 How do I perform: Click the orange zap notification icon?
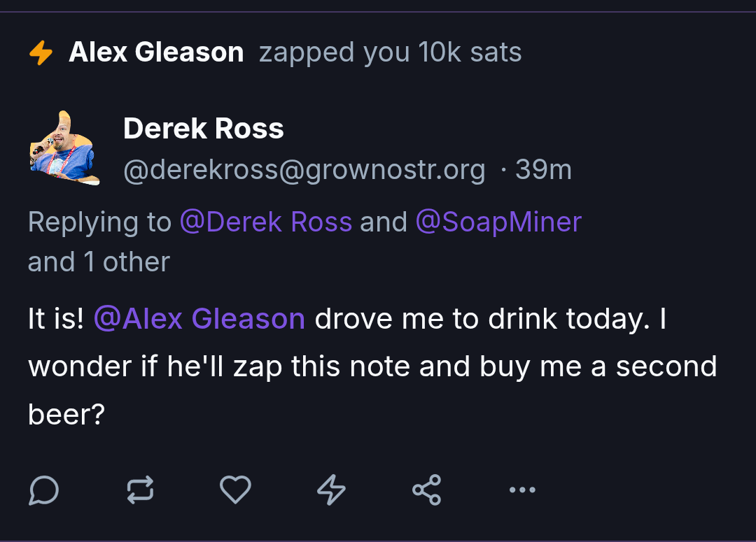[41, 53]
